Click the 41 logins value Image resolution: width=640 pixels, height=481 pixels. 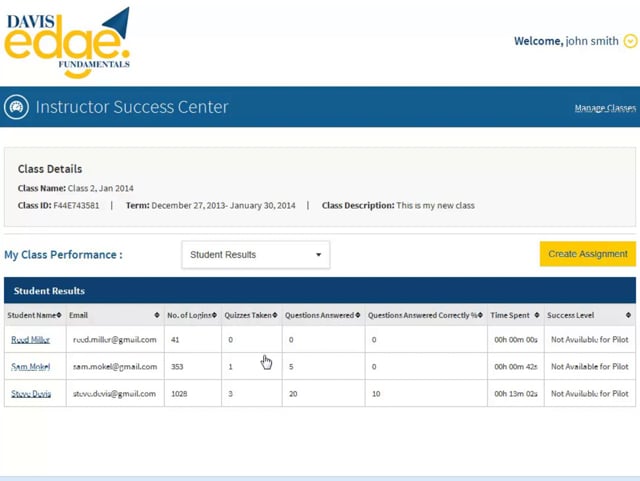(175, 340)
